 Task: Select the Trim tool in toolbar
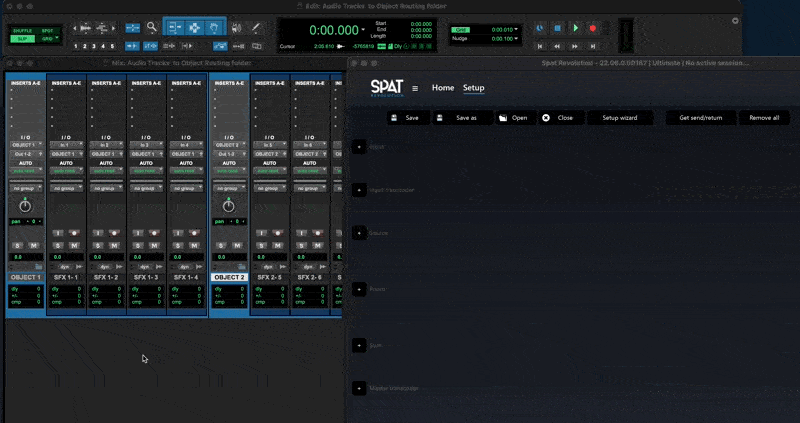coord(174,28)
